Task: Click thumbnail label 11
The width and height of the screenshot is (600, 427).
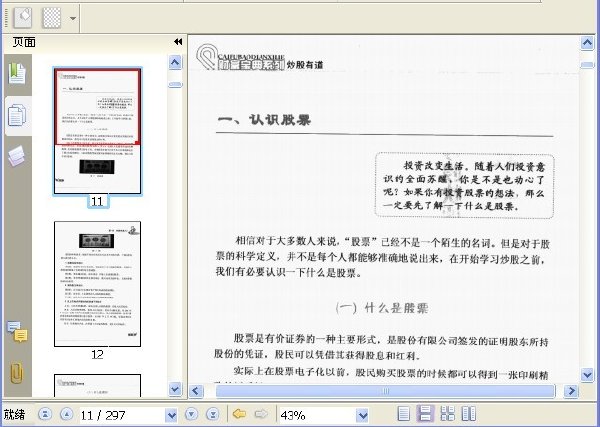Action: 97,201
